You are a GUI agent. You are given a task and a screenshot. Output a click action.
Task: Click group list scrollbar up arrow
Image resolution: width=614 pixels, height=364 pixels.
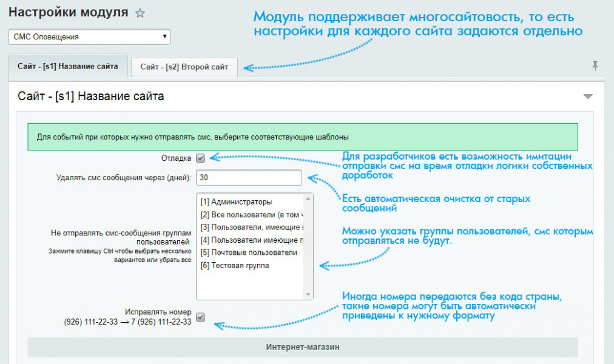(308, 198)
